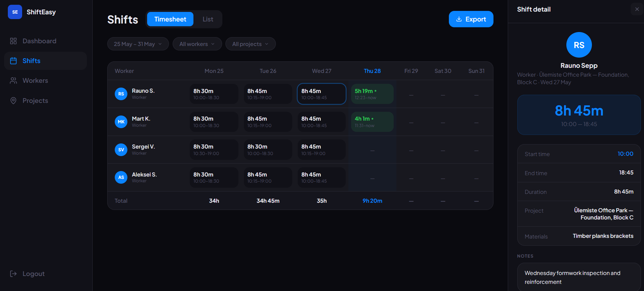Click Aleksei S. AS avatar
Screen dimensions: 644x291
(121, 177)
